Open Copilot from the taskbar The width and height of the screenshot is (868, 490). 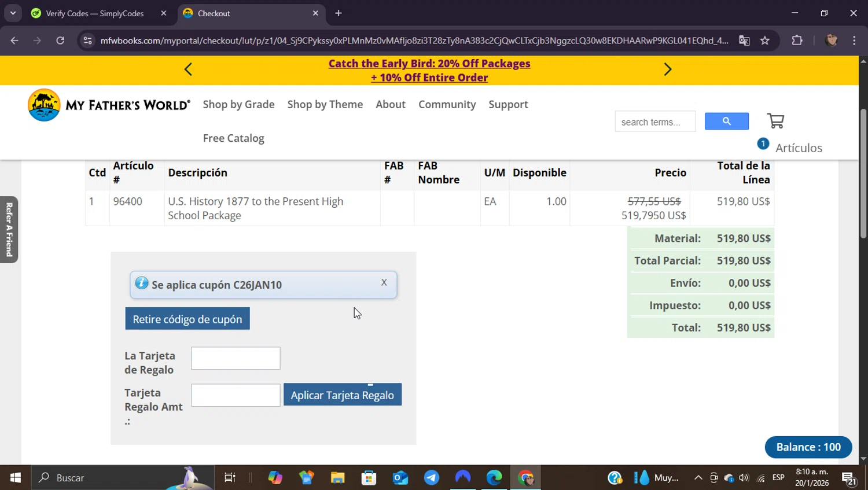point(275,478)
